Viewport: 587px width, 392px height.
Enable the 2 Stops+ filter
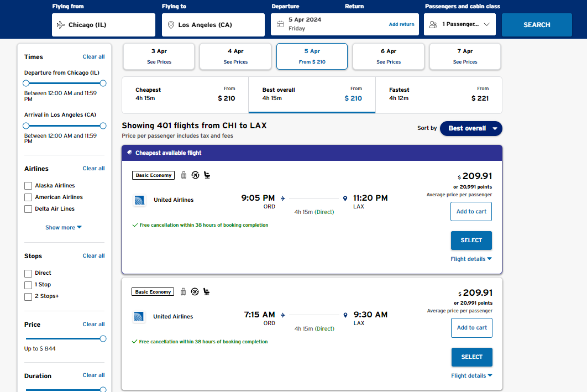(28, 296)
